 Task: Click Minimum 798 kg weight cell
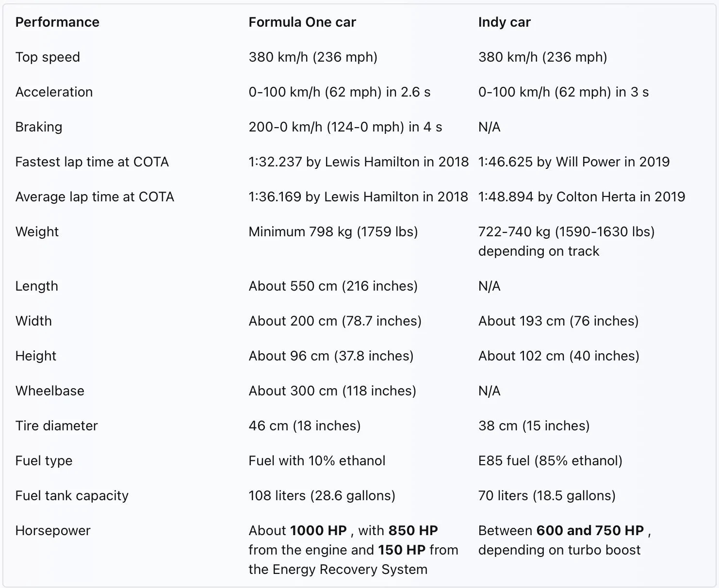tap(333, 232)
